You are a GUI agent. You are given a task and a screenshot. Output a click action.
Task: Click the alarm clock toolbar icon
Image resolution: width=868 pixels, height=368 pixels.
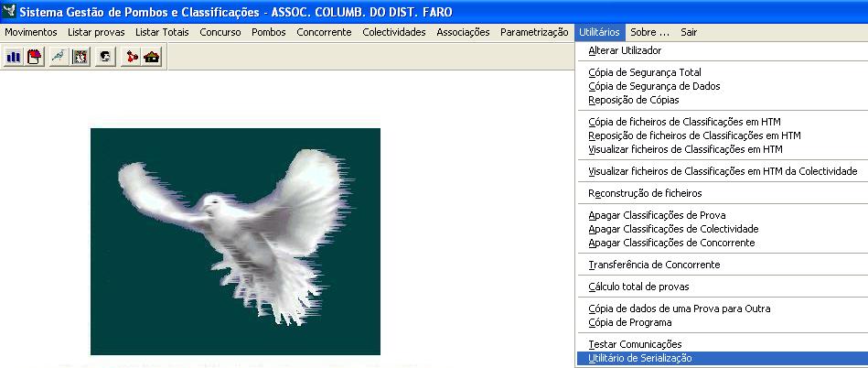[x=80, y=57]
